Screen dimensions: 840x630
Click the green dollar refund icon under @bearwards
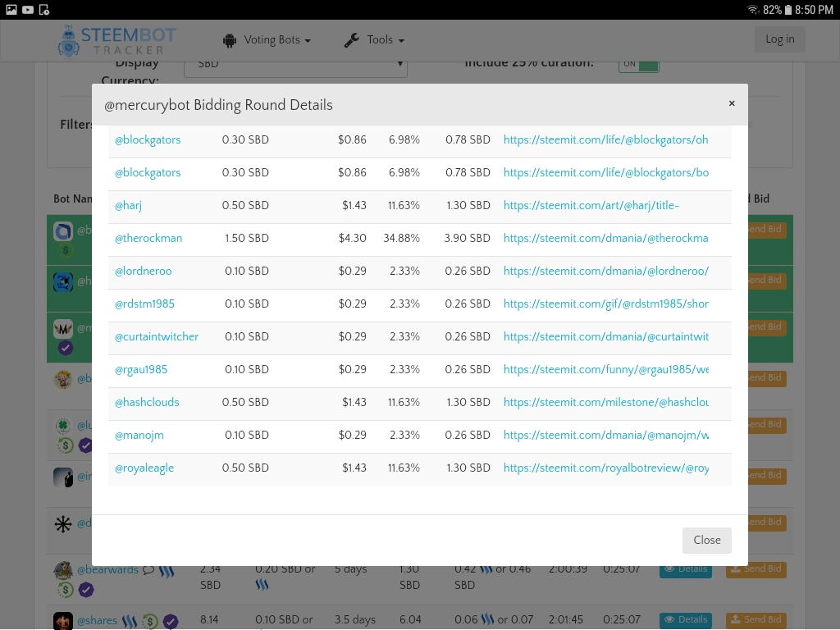[66, 590]
